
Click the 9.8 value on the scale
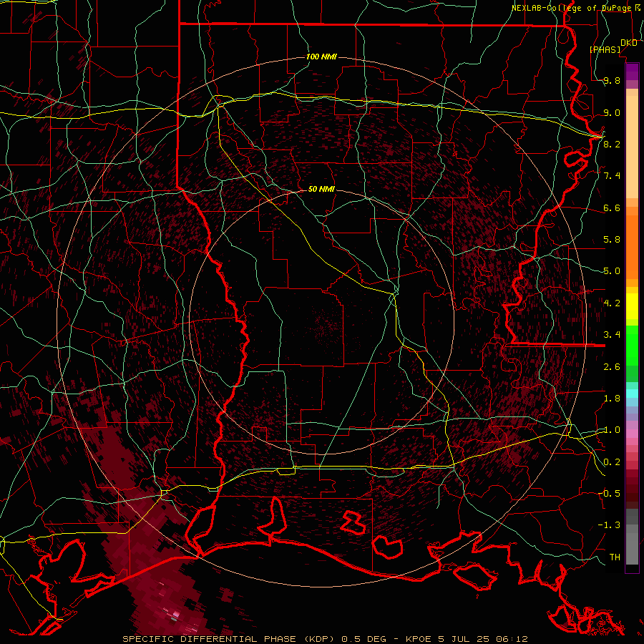(612, 81)
